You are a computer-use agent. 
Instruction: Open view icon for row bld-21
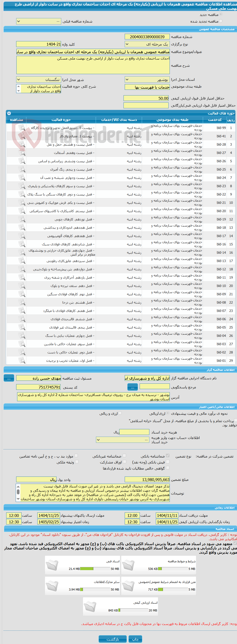click(x=22, y=203)
